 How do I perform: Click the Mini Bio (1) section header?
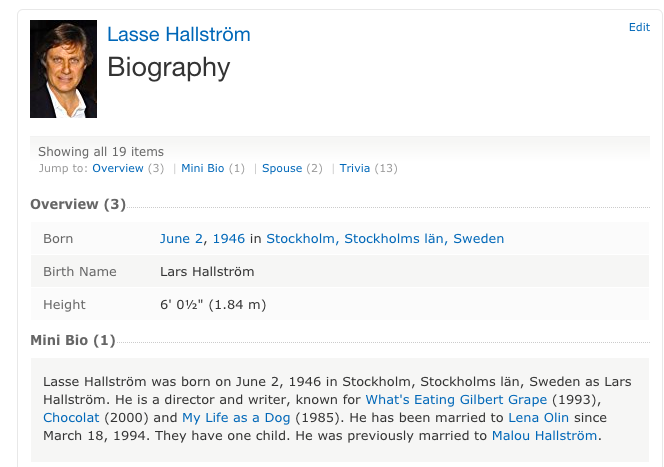[73, 341]
